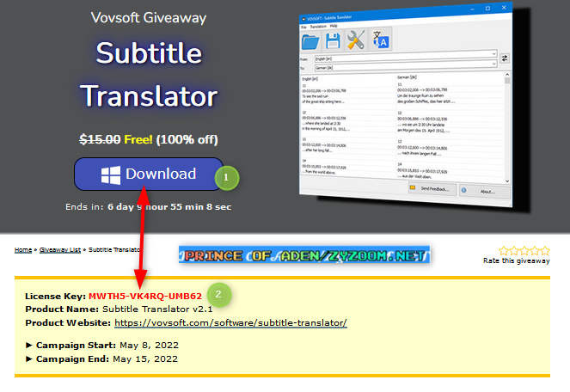Viewport: 570px width, 392px height.
Task: Open the Translation menu in preview window
Action: point(318,27)
